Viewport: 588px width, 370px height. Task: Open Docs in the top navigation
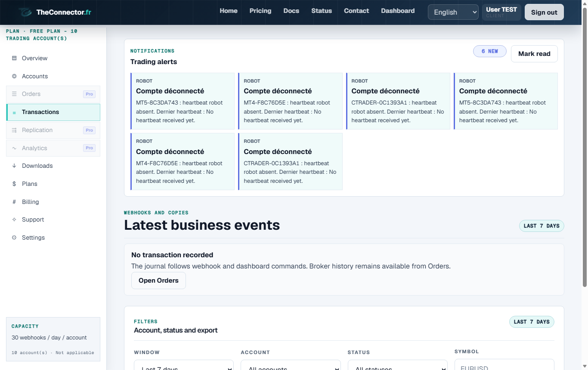291,11
